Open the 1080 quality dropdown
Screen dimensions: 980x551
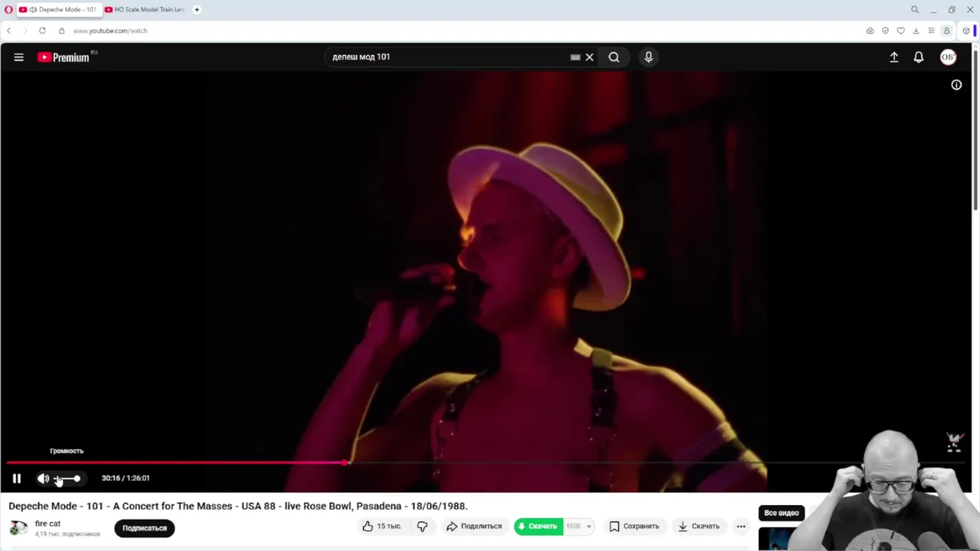point(578,526)
